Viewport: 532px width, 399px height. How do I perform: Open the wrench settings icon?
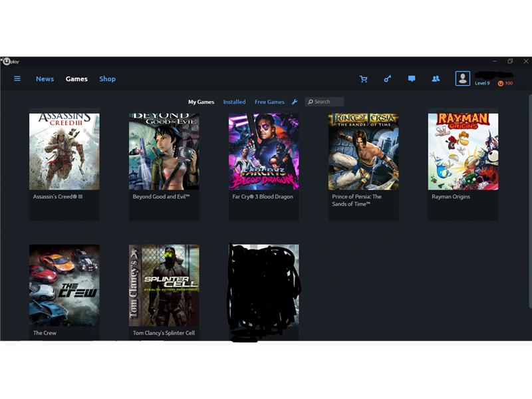295,102
